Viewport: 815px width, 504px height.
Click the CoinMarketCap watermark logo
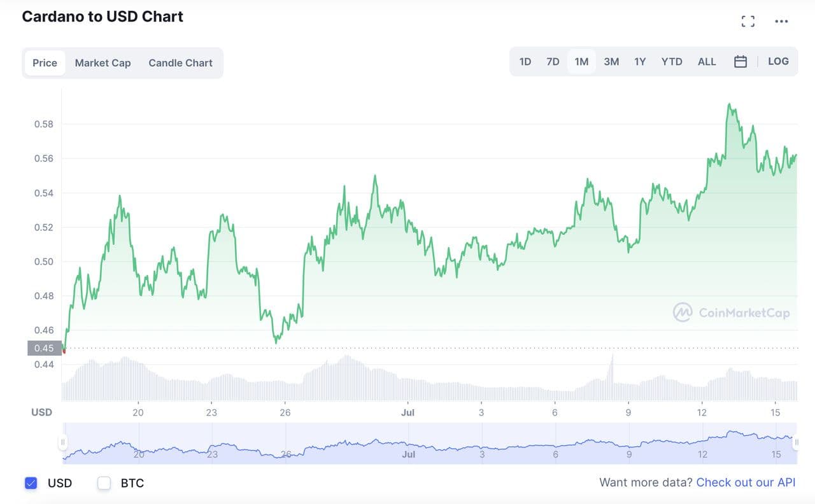click(732, 312)
